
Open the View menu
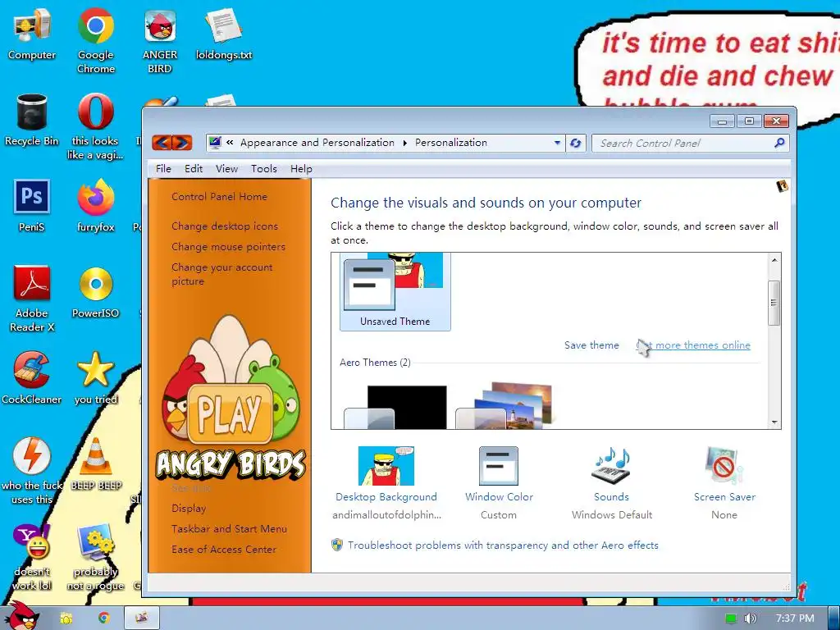click(x=226, y=169)
